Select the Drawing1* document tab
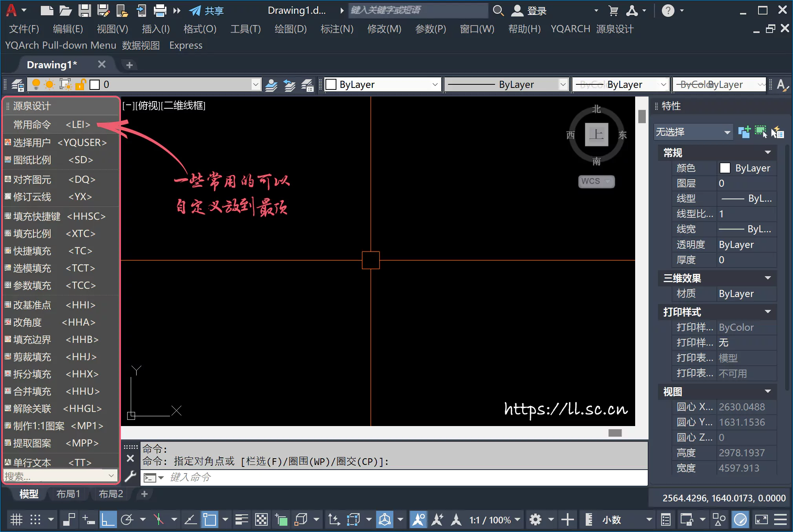This screenshot has width=793, height=532. (x=52, y=65)
